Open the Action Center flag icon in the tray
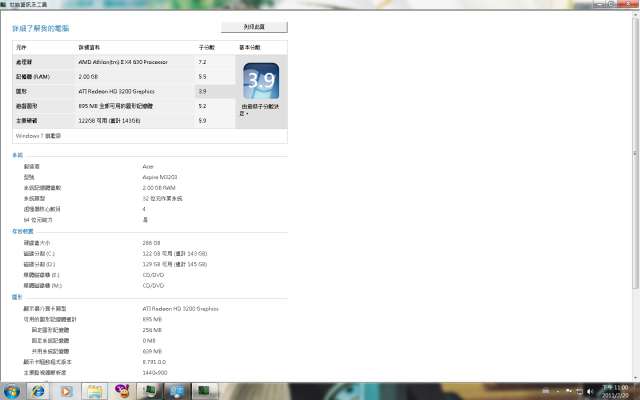 pyautogui.click(x=569, y=391)
